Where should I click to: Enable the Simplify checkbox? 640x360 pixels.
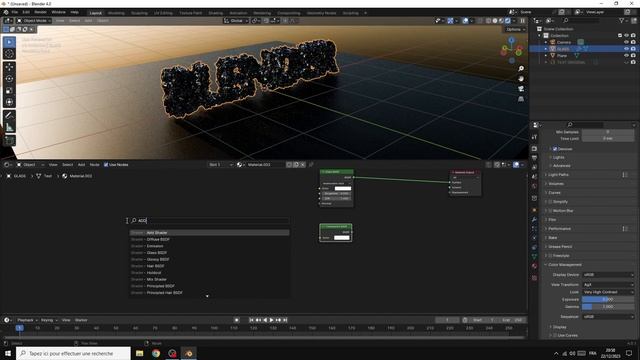[550, 202]
